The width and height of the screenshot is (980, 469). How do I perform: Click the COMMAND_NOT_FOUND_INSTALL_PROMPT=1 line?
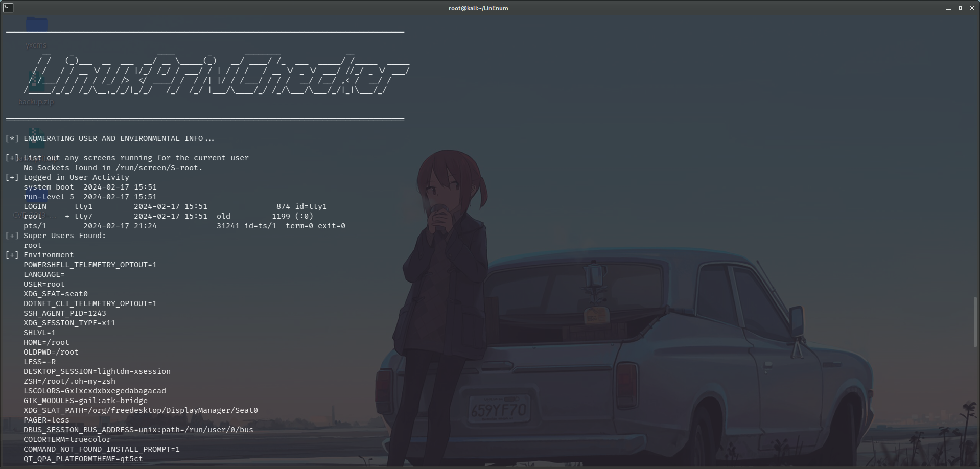[x=102, y=449]
